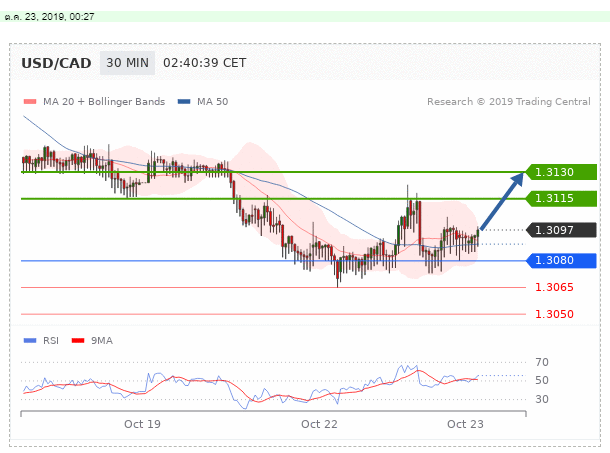Click the green 1.3115 resistance label
This screenshot has width=610, height=453.
tap(561, 198)
